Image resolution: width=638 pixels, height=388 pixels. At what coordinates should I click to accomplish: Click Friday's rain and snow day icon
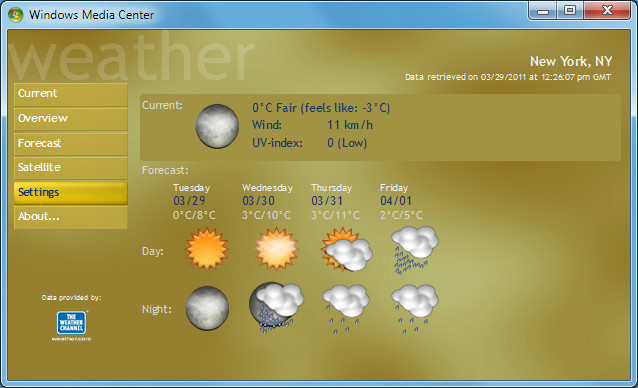(415, 250)
